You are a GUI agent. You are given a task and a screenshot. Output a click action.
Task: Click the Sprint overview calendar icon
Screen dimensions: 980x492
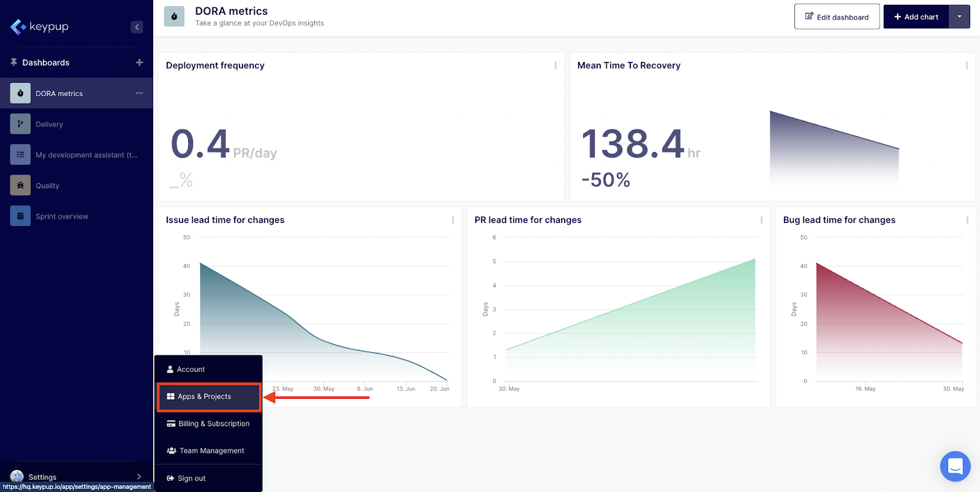[20, 216]
